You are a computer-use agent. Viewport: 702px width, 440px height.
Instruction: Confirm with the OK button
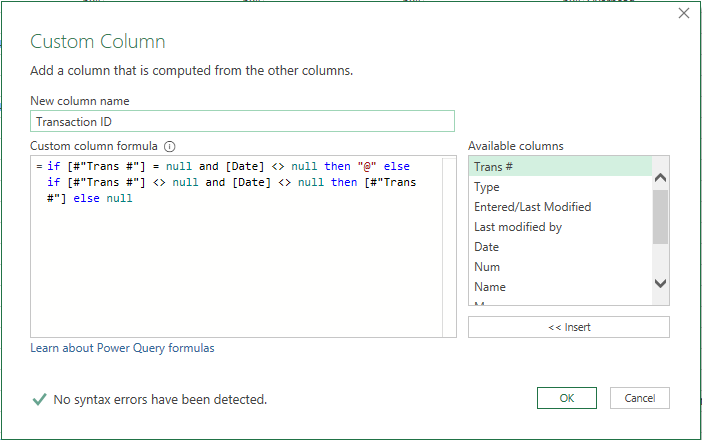tap(566, 398)
